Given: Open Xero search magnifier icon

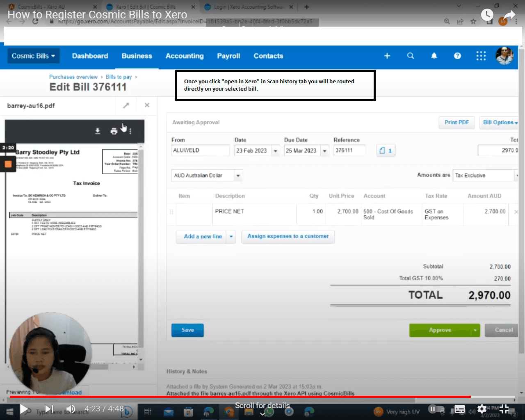Looking at the screenshot, I should [x=411, y=56].
